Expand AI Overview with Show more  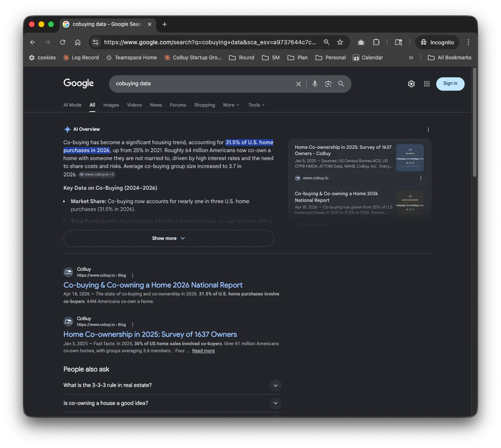point(169,238)
